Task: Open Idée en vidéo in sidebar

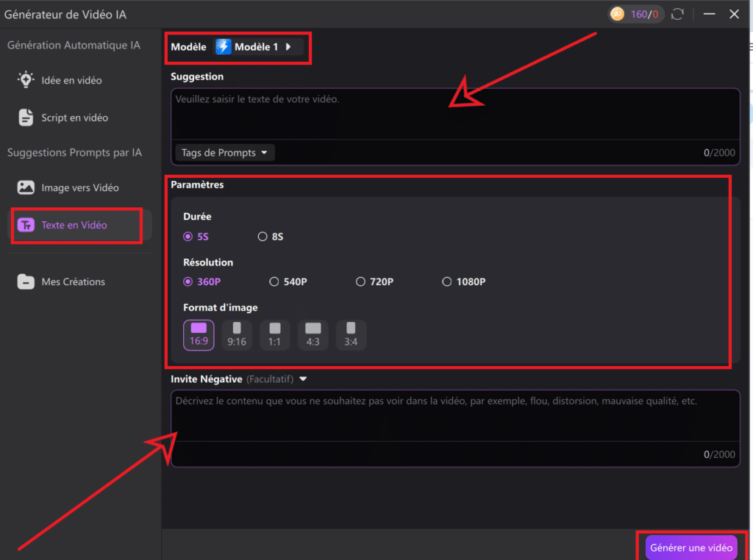Action: tap(71, 80)
